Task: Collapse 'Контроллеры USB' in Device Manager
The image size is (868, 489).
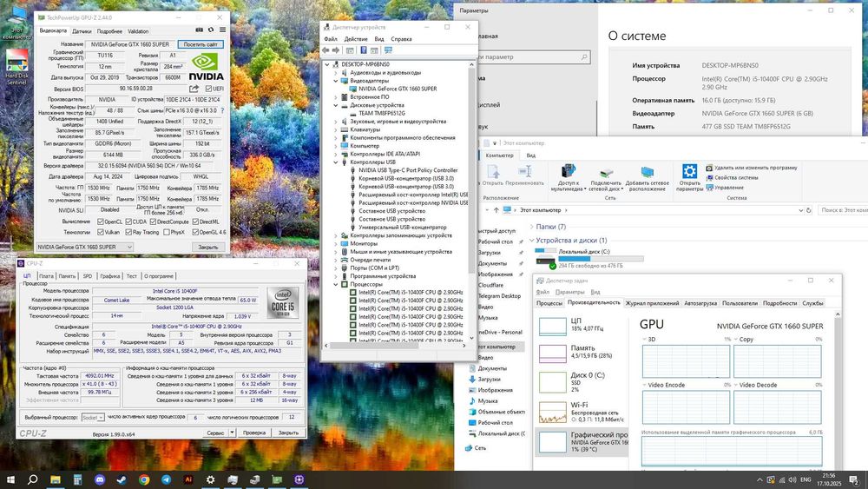Action: 336,162
